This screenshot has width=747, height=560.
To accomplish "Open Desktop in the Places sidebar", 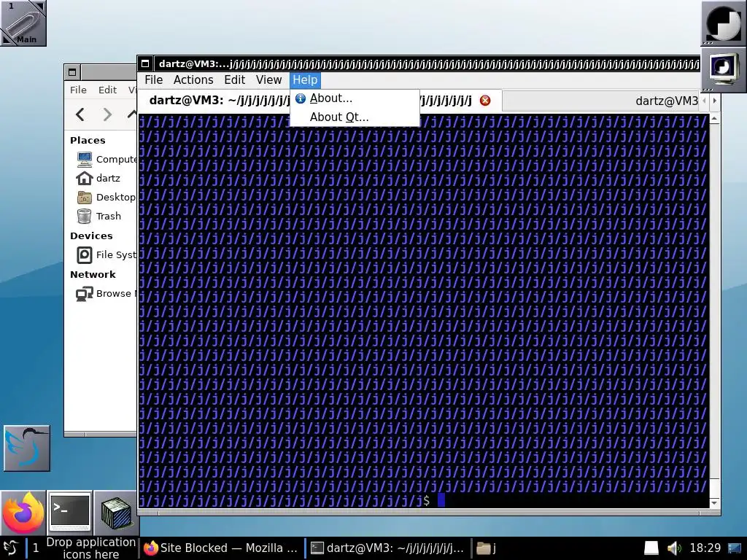I will click(x=106, y=197).
